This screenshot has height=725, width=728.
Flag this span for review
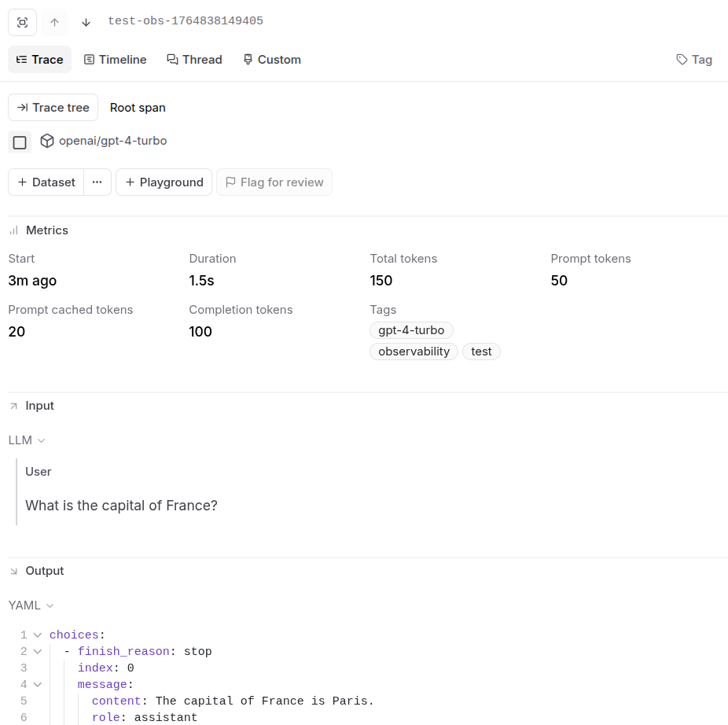(274, 182)
